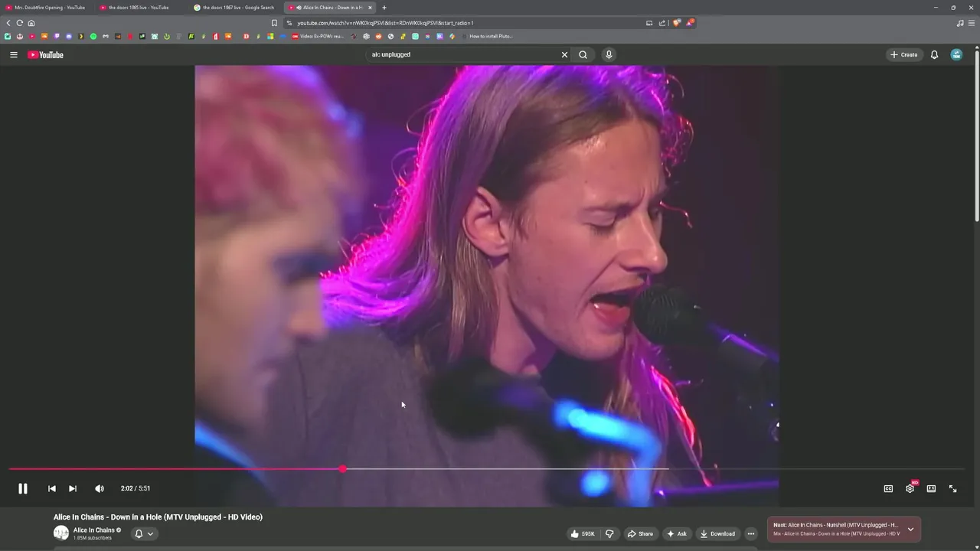Open the Spotify bookmark icon
The image size is (980, 551).
[x=93, y=36]
